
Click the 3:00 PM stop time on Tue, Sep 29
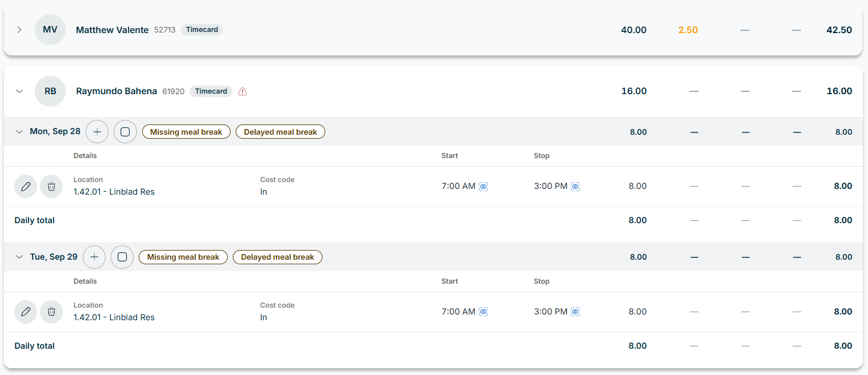click(551, 312)
